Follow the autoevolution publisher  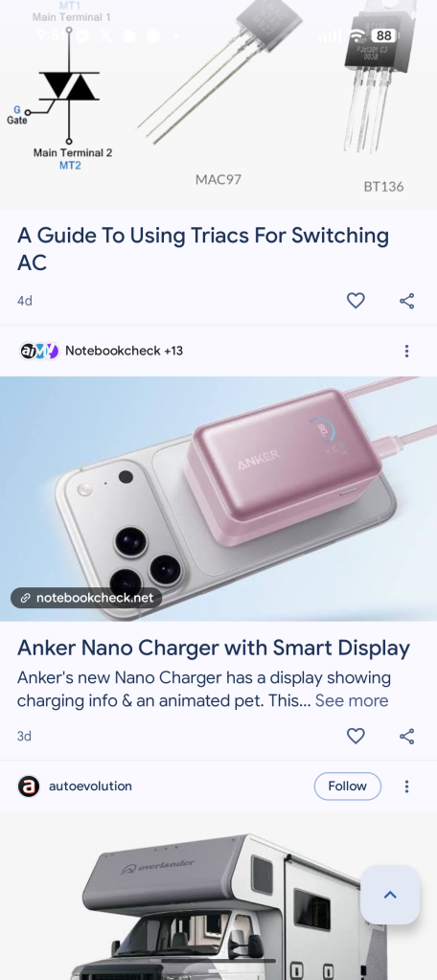coord(347,786)
